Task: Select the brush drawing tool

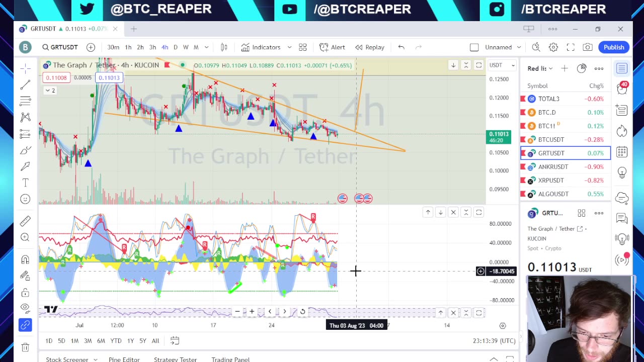Action: click(25, 150)
